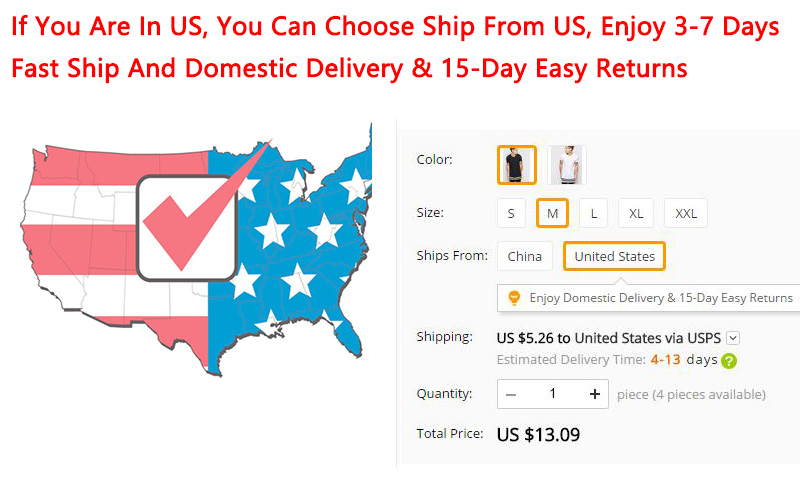Click the shipping text to United States via USPS

(608, 338)
